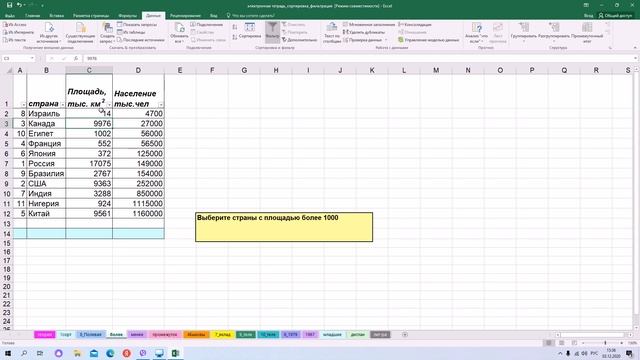Open the Windows Start menu
Viewport: 640px width, 360px height.
click(7, 353)
